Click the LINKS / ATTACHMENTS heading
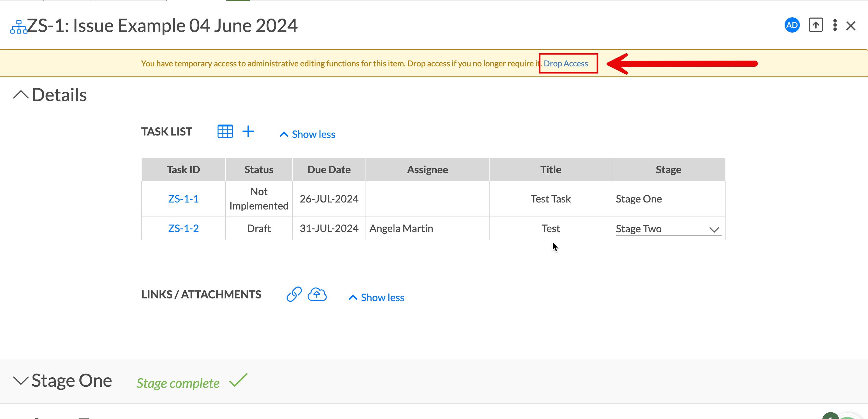The image size is (868, 419). tap(201, 294)
